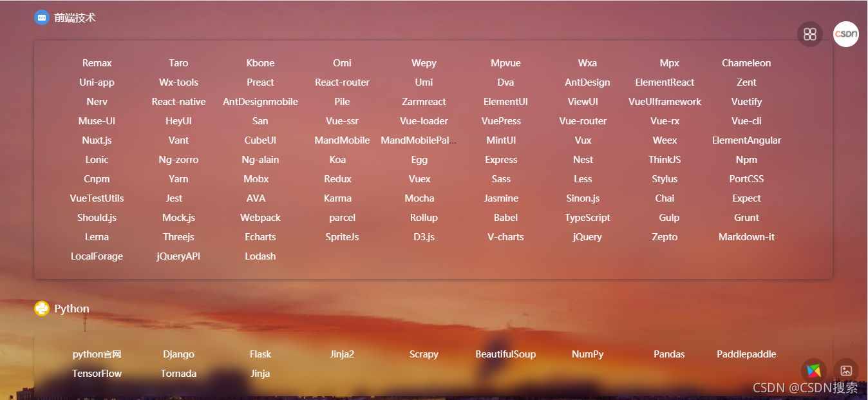Open the ElementReact link

[x=665, y=82]
